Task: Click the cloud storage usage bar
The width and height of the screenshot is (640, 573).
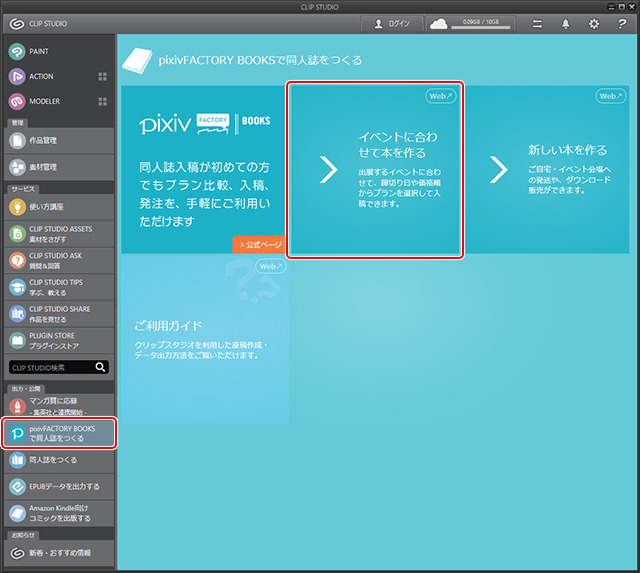Action: click(481, 27)
